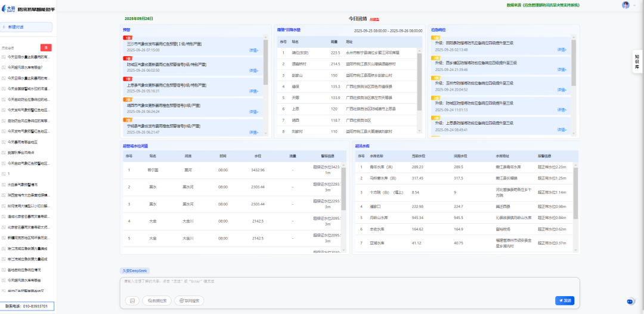This screenshot has width=644, height=314.
Task: Open history chat titled 1
Action: [8, 174]
